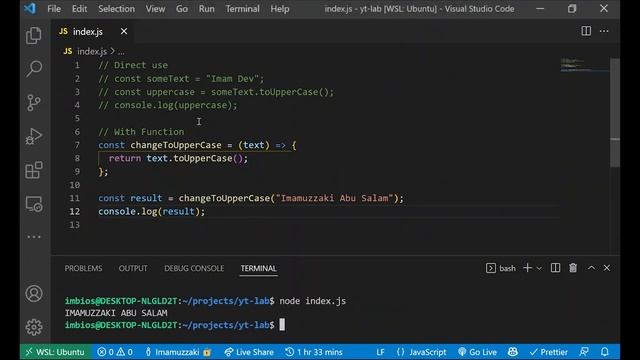The width and height of the screenshot is (640, 360).
Task: Click the IMAMUZZAKI ABU SALAM terminal output
Action: [116, 313]
